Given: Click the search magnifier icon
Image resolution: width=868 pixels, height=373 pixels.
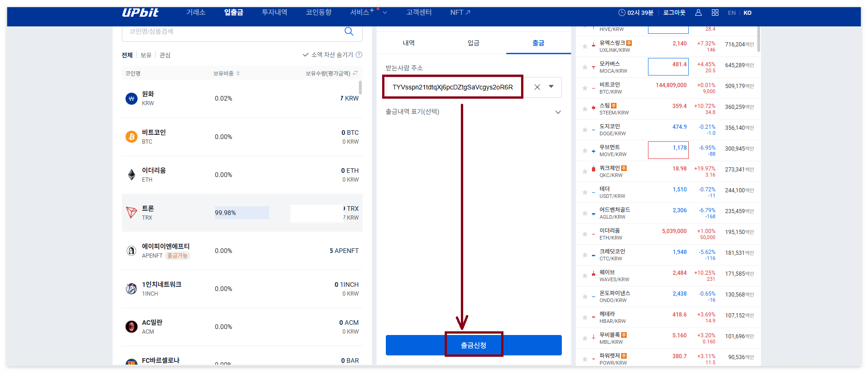Looking at the screenshot, I should click(x=349, y=31).
